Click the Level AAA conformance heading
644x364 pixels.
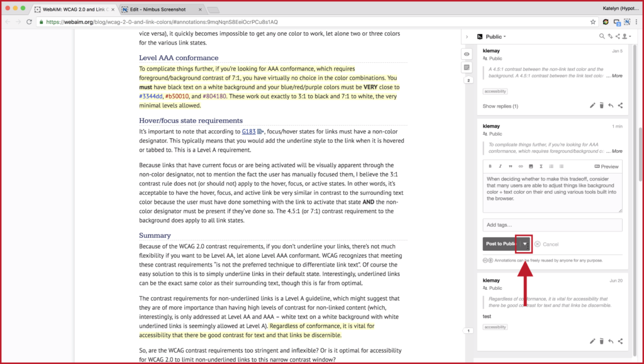179,58
